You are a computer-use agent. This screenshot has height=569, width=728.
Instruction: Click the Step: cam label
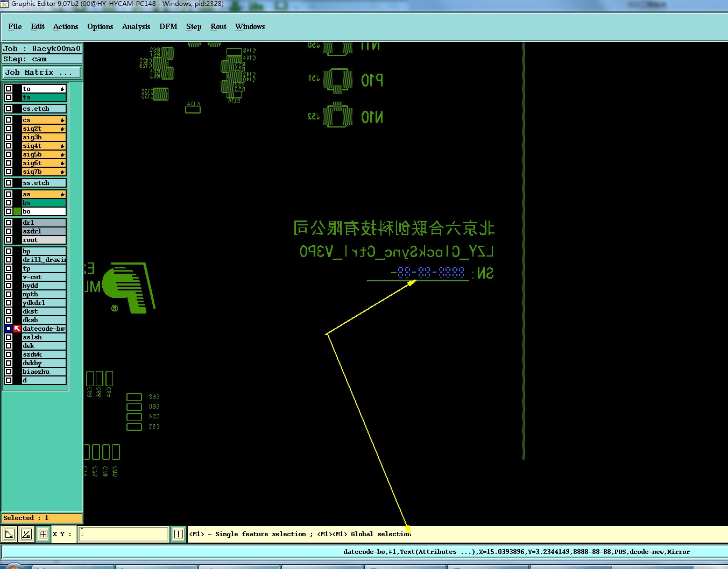42,59
